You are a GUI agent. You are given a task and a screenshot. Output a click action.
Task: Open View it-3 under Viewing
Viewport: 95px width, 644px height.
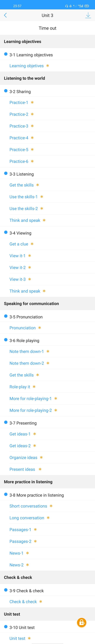(18, 279)
